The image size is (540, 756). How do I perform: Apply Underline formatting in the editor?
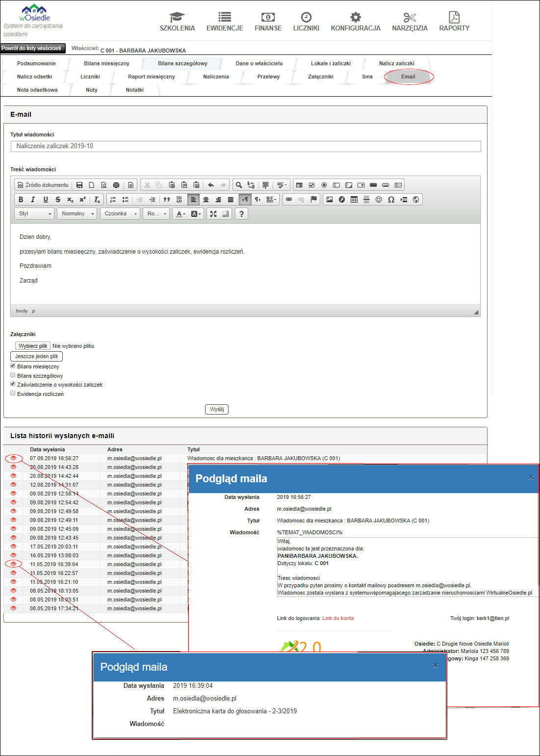46,200
